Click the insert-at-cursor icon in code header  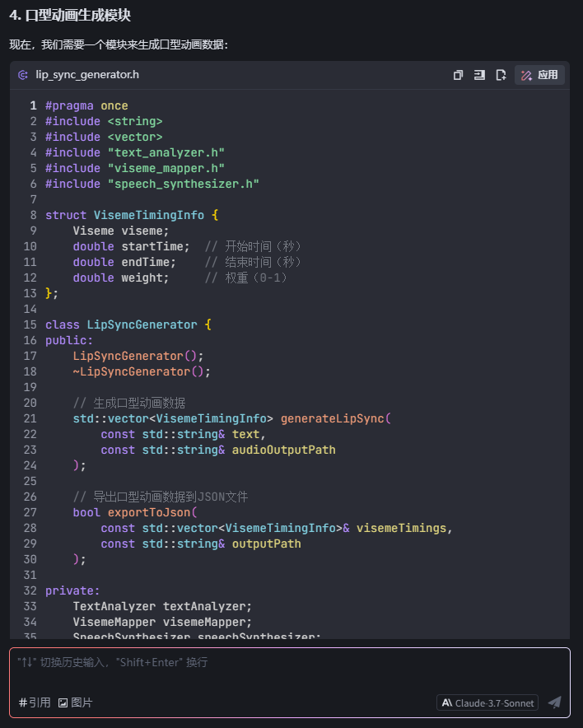click(x=479, y=75)
